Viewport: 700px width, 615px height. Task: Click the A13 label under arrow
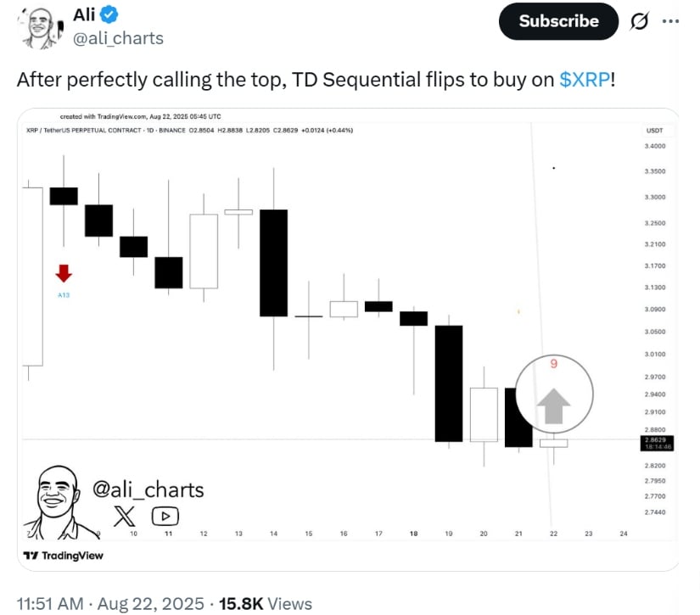click(64, 295)
